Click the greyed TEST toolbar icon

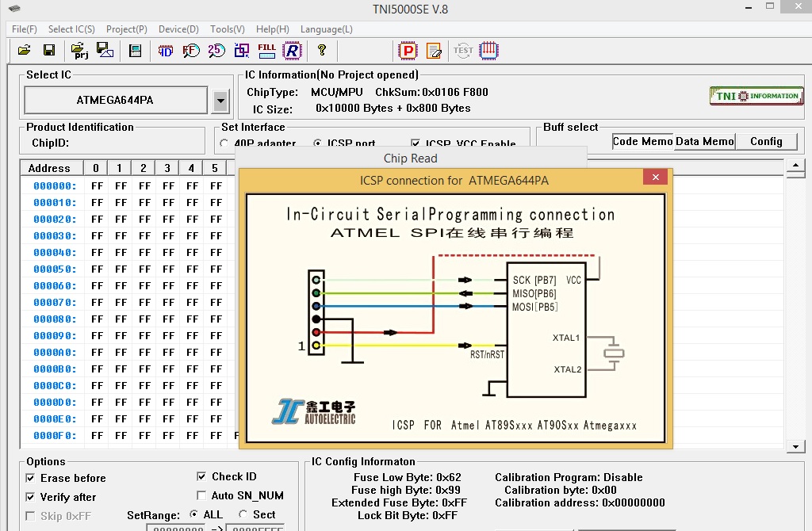point(463,50)
